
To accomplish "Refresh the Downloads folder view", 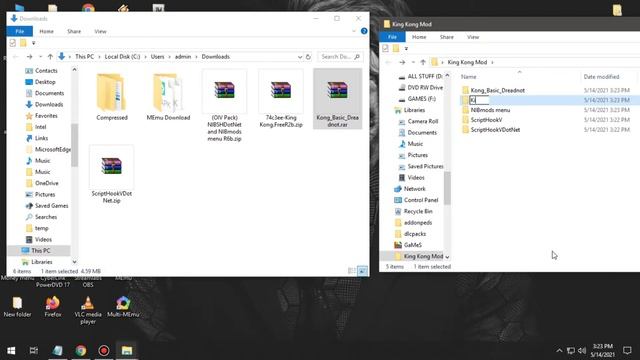I will [308, 57].
